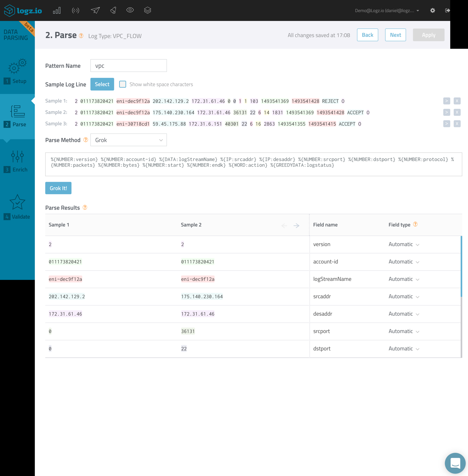Open Field type dropdown for desaddr
Viewport: 468px width, 476px height.
click(x=404, y=314)
